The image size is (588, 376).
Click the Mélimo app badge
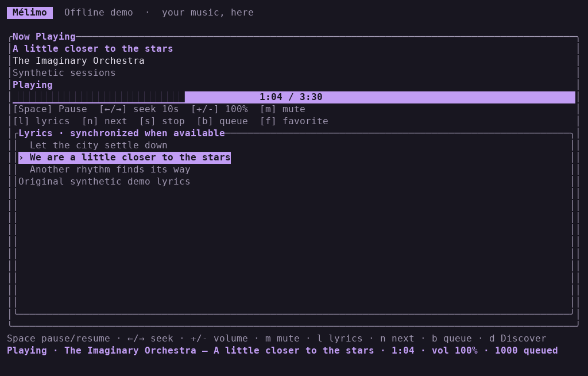click(30, 13)
